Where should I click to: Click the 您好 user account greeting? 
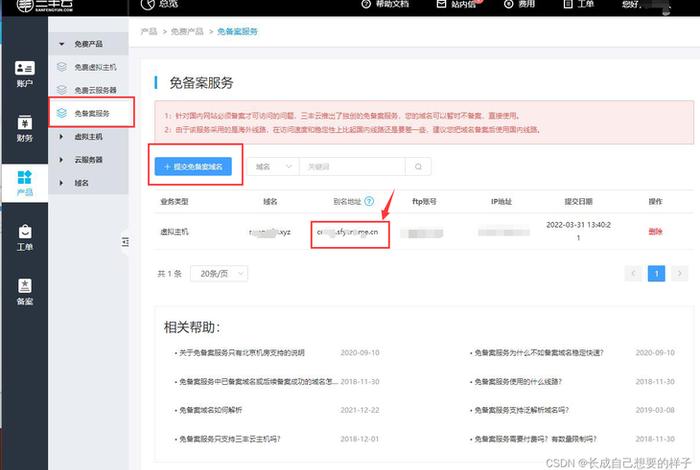pos(646,5)
